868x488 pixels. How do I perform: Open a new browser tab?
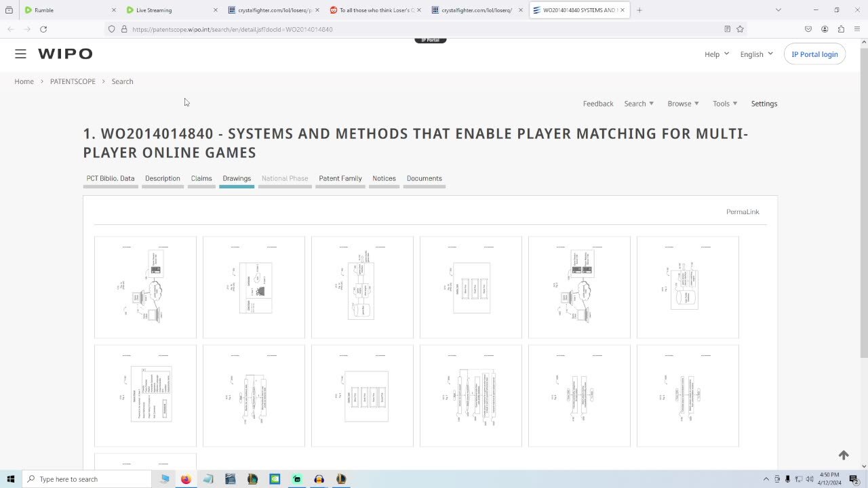pyautogui.click(x=639, y=10)
